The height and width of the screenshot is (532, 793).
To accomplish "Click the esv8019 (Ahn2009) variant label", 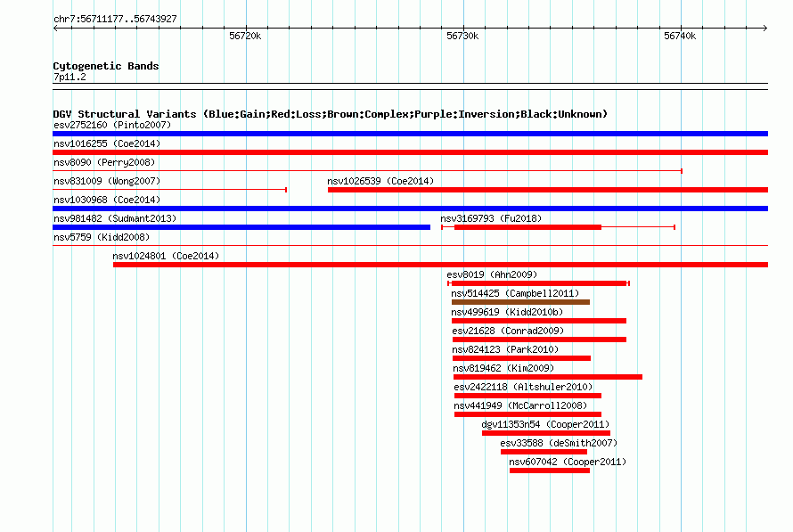I will pos(492,274).
